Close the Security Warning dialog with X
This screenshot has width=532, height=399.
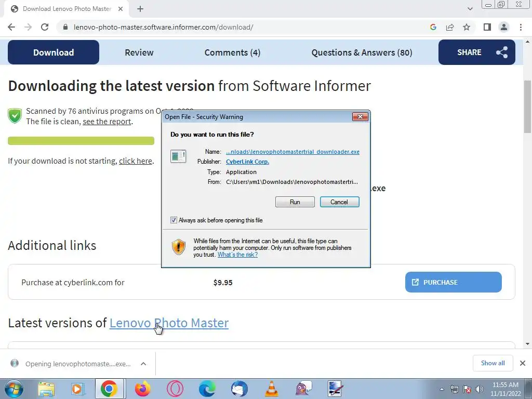tap(360, 117)
